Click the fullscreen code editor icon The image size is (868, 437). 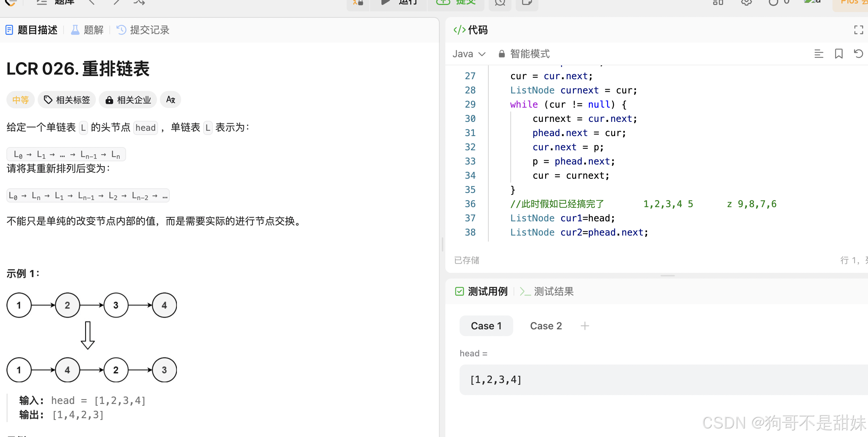858,30
